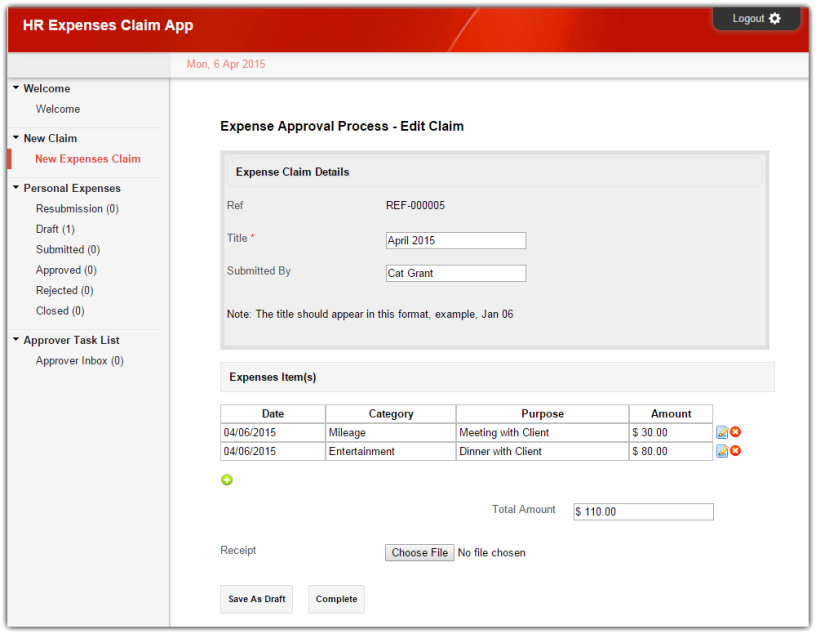Click the Total Amount field
Viewport: 816px width, 634px height.
(x=643, y=512)
